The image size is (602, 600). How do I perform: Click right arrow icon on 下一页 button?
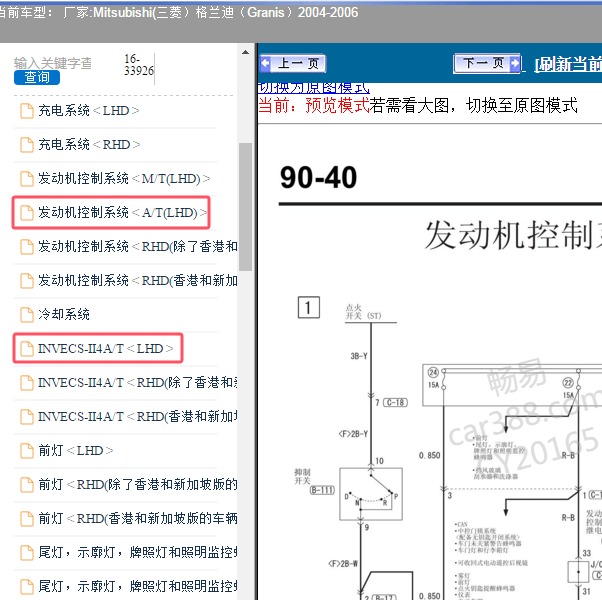pos(514,63)
